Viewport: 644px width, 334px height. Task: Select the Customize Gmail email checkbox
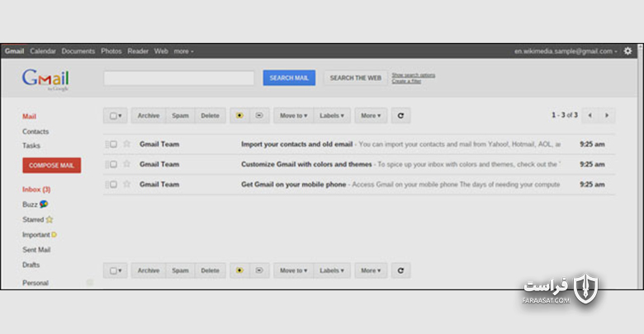pos(113,164)
